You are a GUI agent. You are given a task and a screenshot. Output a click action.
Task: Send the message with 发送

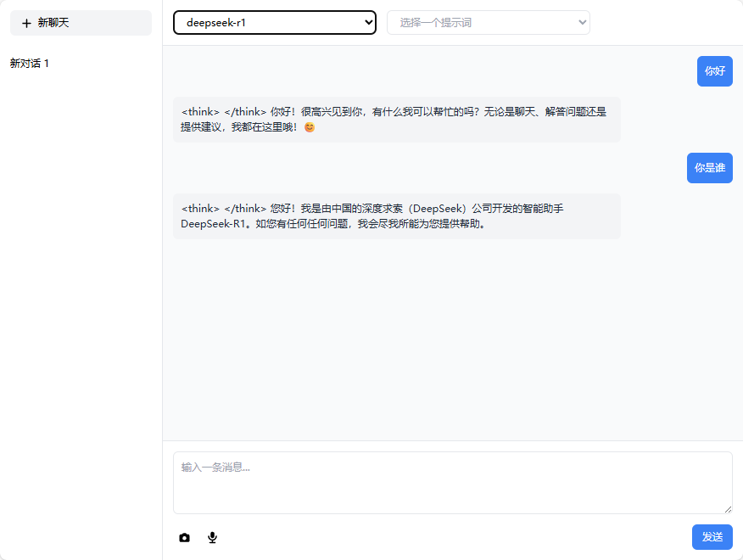click(712, 537)
